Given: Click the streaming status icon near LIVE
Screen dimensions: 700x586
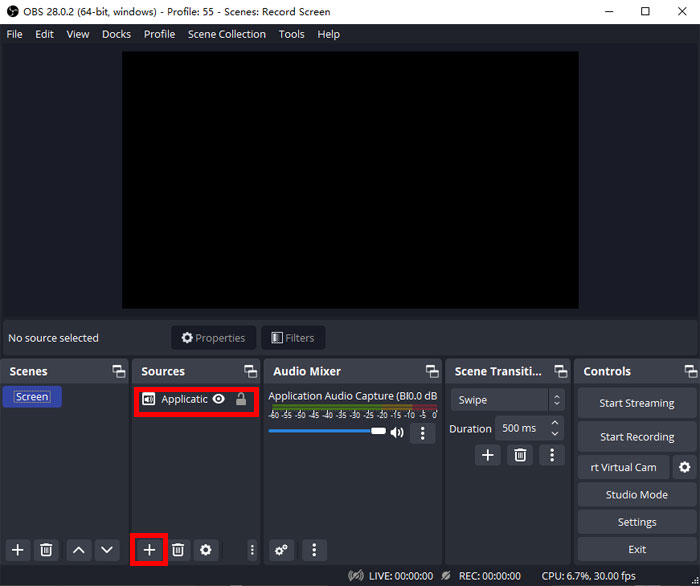Looking at the screenshot, I should coord(356,576).
